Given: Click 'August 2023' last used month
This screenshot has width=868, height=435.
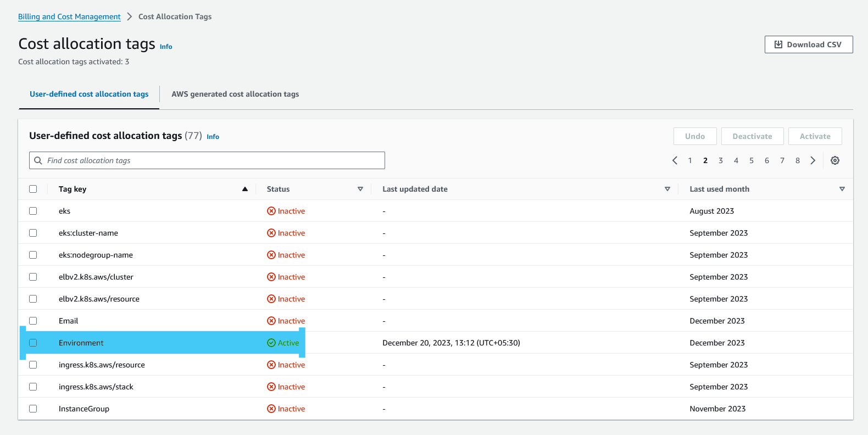Looking at the screenshot, I should pos(711,211).
